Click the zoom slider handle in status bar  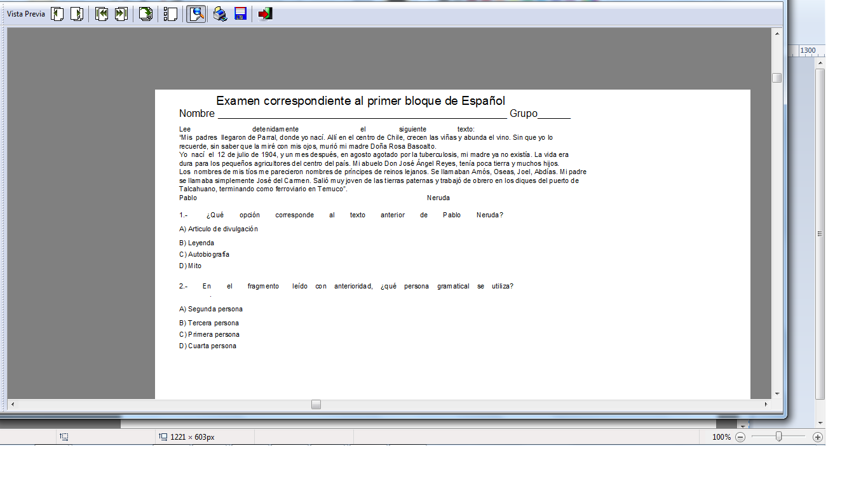click(778, 437)
